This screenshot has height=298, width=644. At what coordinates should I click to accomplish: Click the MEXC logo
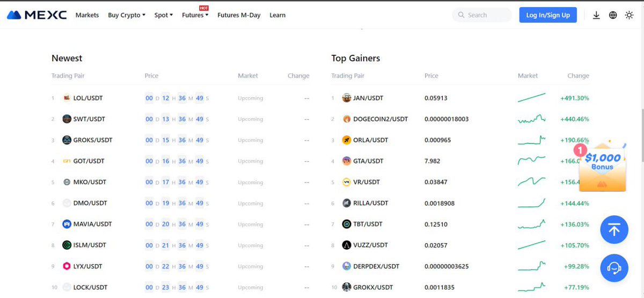click(37, 15)
